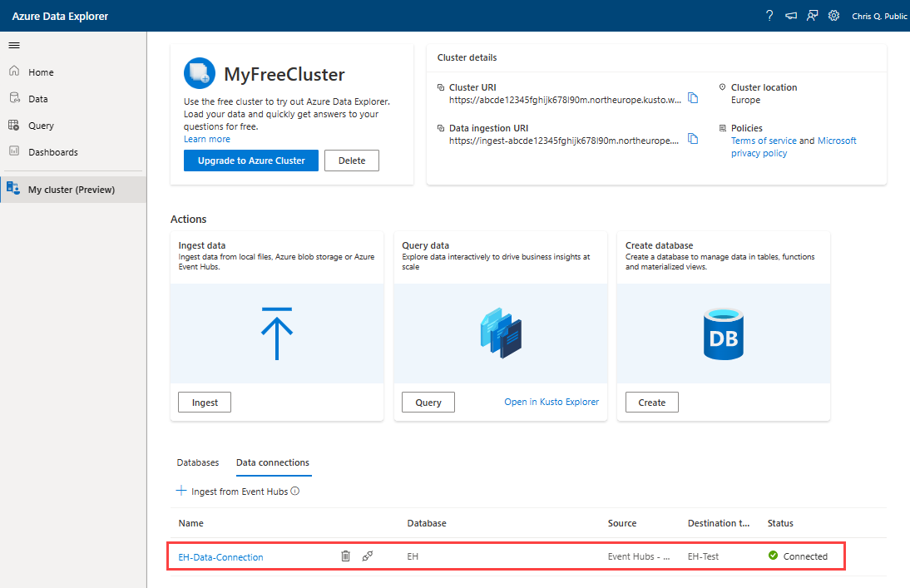The height and width of the screenshot is (588, 910).
Task: Select the EH database cell
Action: (413, 556)
